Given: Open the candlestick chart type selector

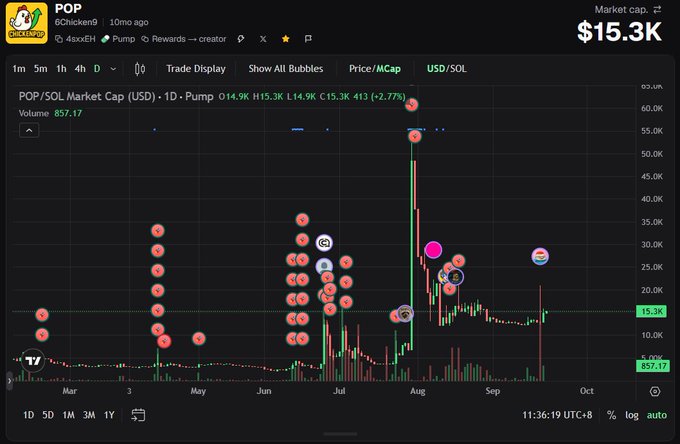Looking at the screenshot, I should click(x=140, y=69).
